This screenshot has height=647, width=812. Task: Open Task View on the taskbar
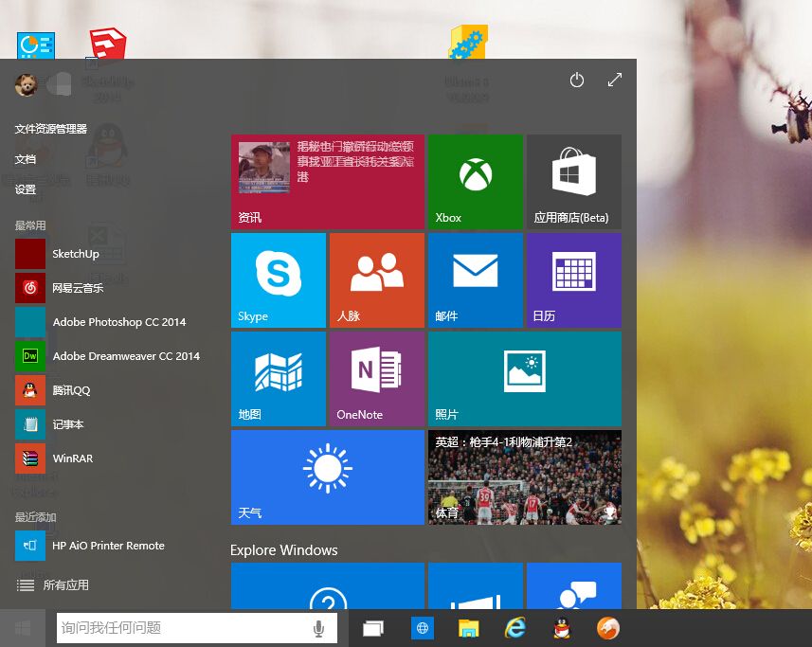373,628
